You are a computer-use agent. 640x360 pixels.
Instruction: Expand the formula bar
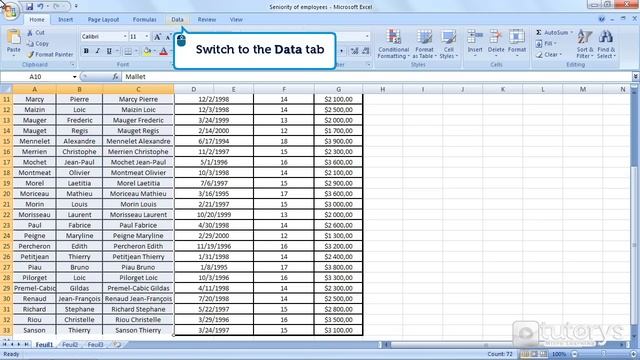coord(636,77)
